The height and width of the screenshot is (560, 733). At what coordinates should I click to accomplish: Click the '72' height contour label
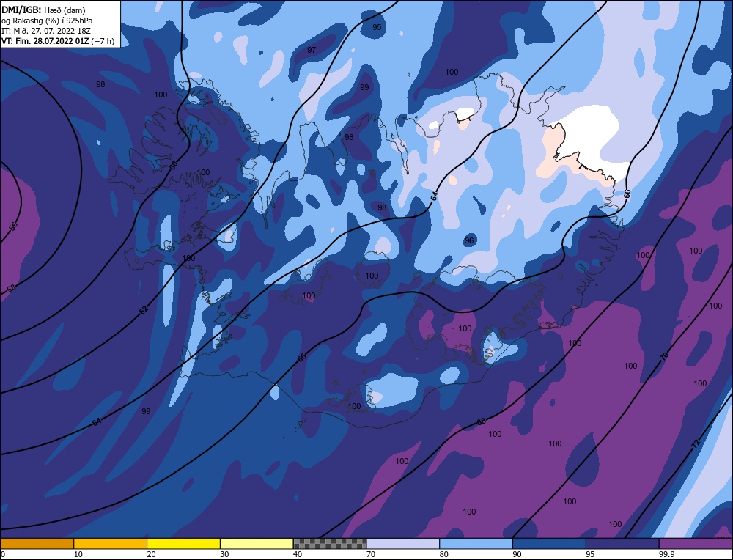tap(696, 443)
